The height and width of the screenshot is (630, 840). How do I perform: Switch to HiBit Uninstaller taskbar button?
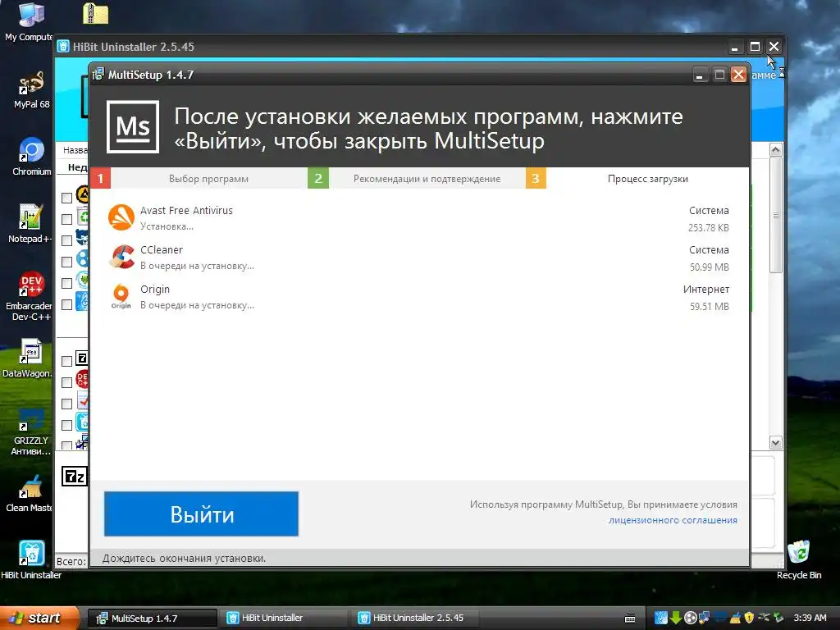point(284,619)
